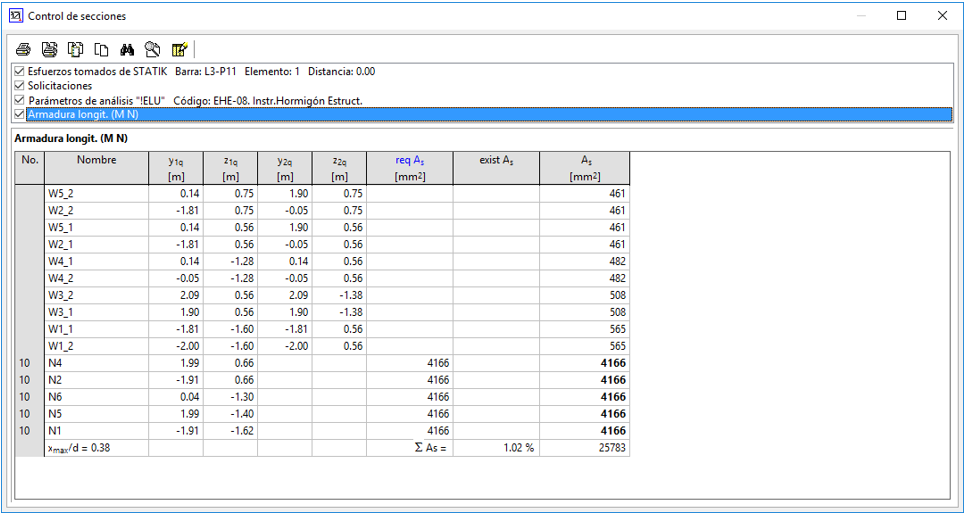This screenshot has height=517, width=967.
Task: Click the second printer icon with page
Action: [49, 49]
